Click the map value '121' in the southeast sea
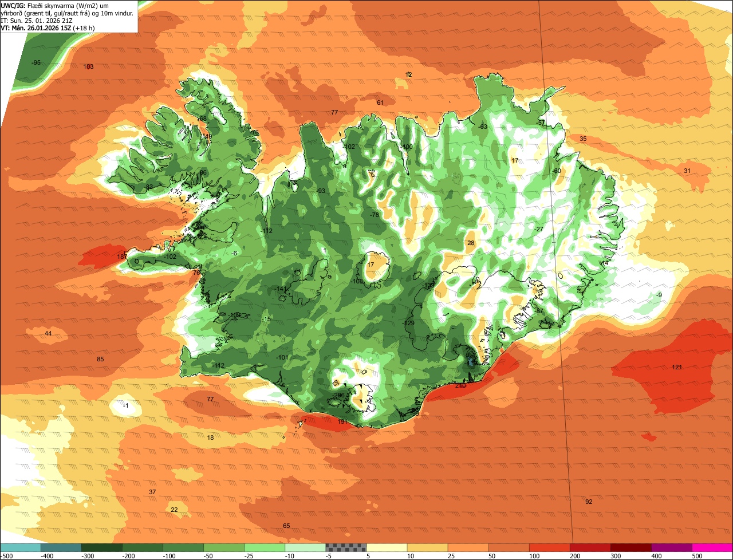The width and height of the screenshot is (733, 560). (x=677, y=368)
